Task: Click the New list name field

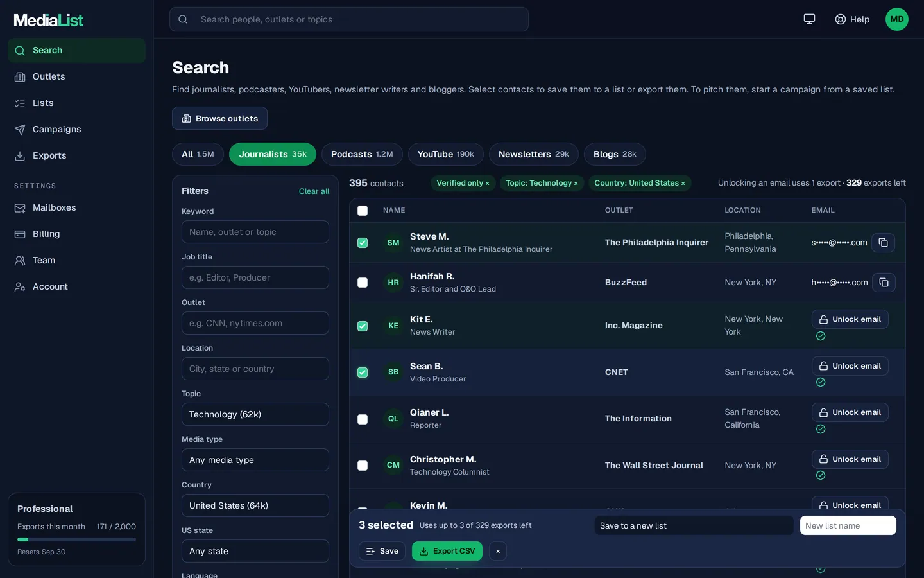Action: pos(848,525)
